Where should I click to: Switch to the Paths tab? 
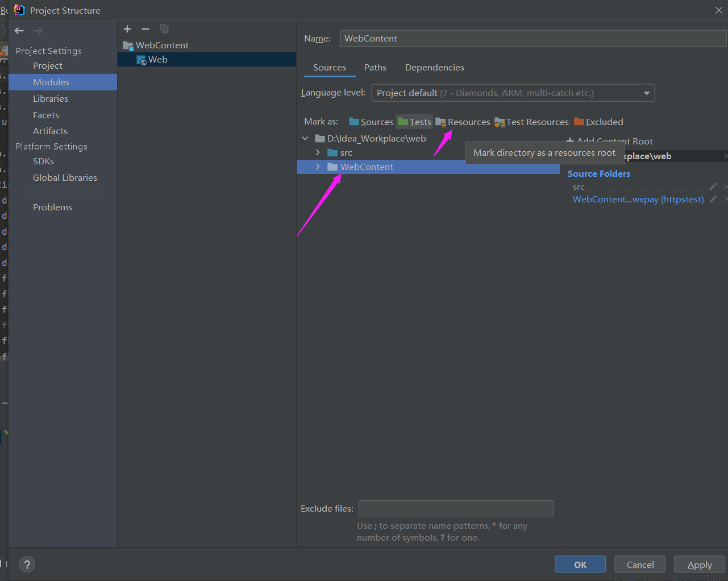point(375,67)
